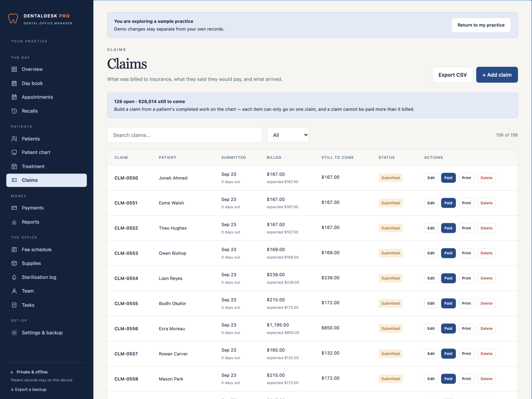Click the 156 of 156 count
Viewport: 532px width, 399px height.
[507, 135]
